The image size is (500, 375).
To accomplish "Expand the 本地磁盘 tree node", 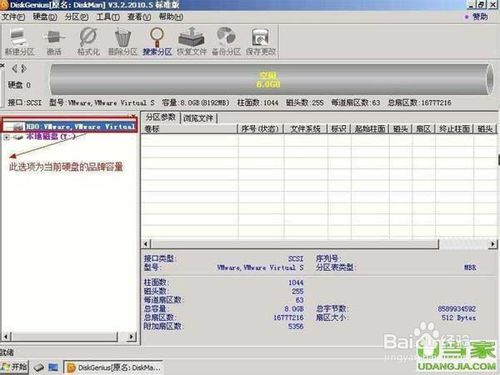I will point(6,137).
